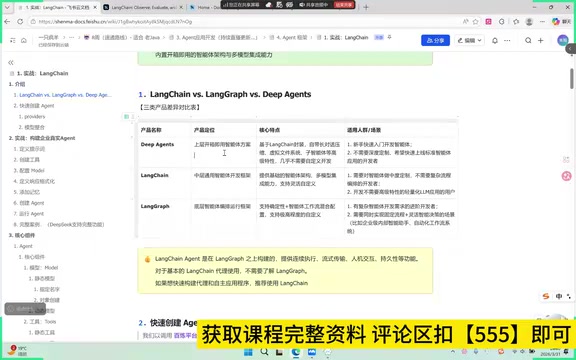Jump to outline item 1. 定义提示词

(29, 149)
